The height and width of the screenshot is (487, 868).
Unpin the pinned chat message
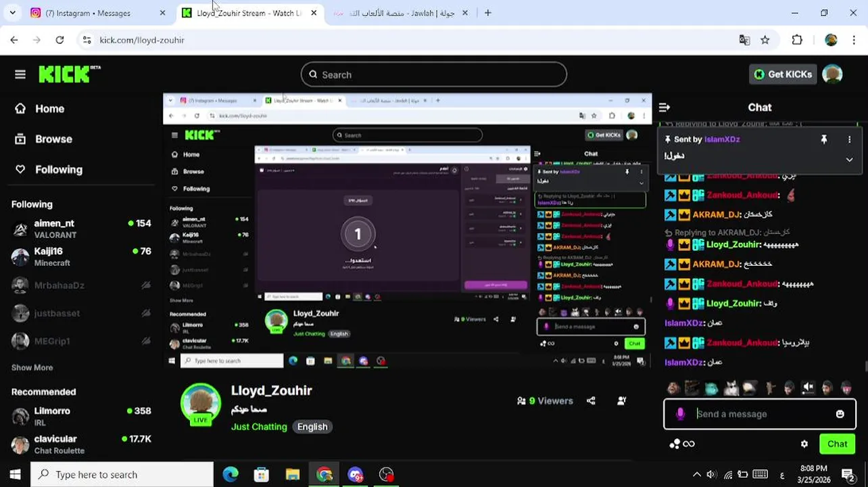pos(823,139)
